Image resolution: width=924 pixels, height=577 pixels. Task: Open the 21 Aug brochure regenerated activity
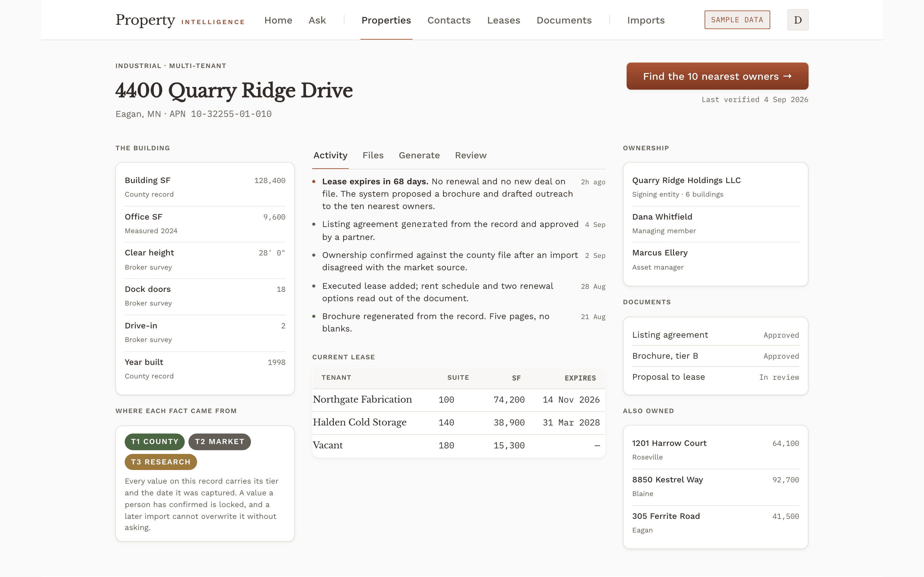tap(459, 322)
